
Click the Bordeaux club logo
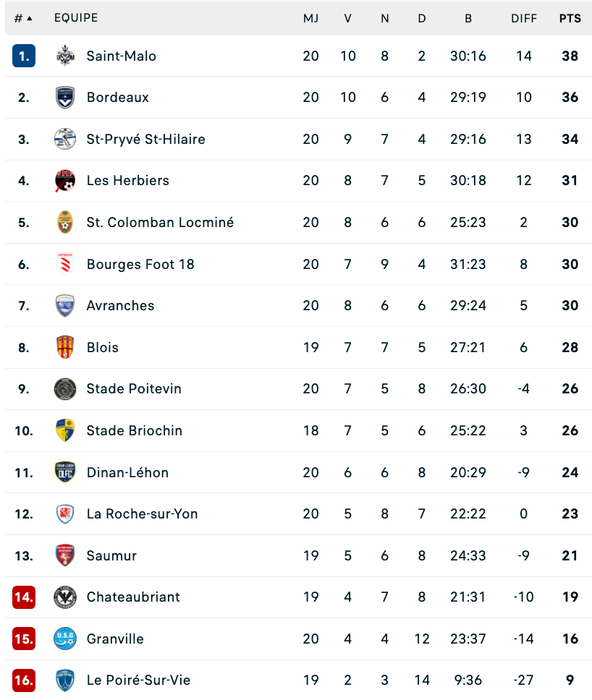[x=65, y=98]
